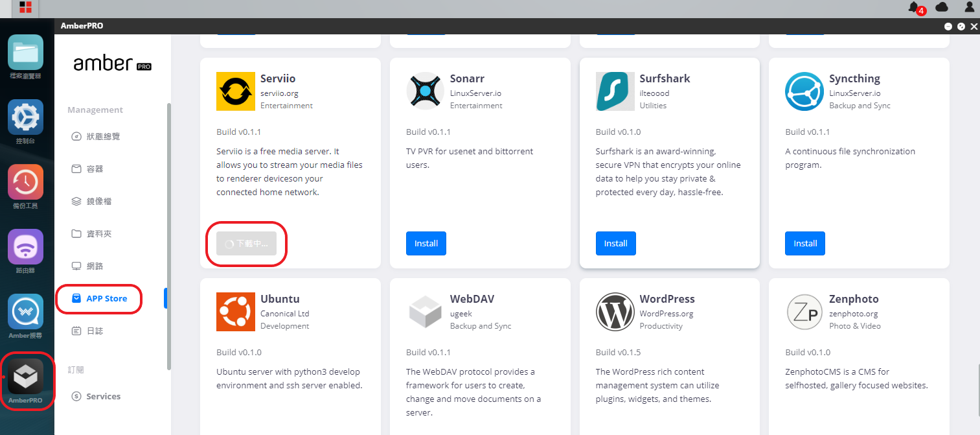Click the WordPress logo icon

coord(615,312)
